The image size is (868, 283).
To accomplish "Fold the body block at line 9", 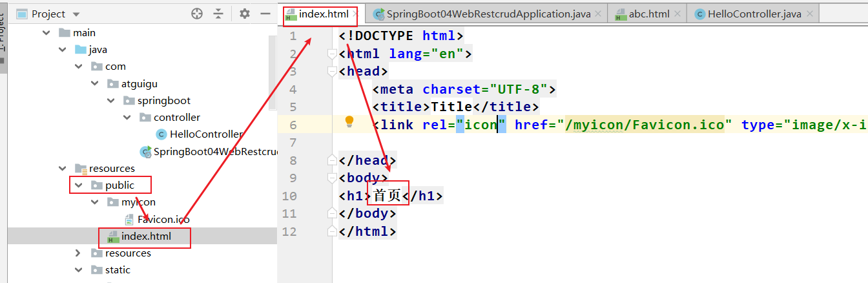I will [x=333, y=178].
